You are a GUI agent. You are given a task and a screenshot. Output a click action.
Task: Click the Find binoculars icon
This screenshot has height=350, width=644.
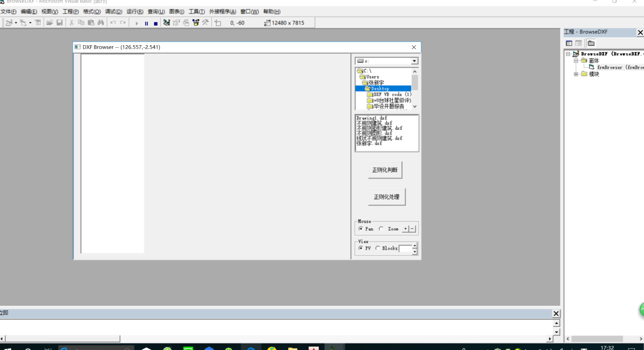[x=100, y=23]
